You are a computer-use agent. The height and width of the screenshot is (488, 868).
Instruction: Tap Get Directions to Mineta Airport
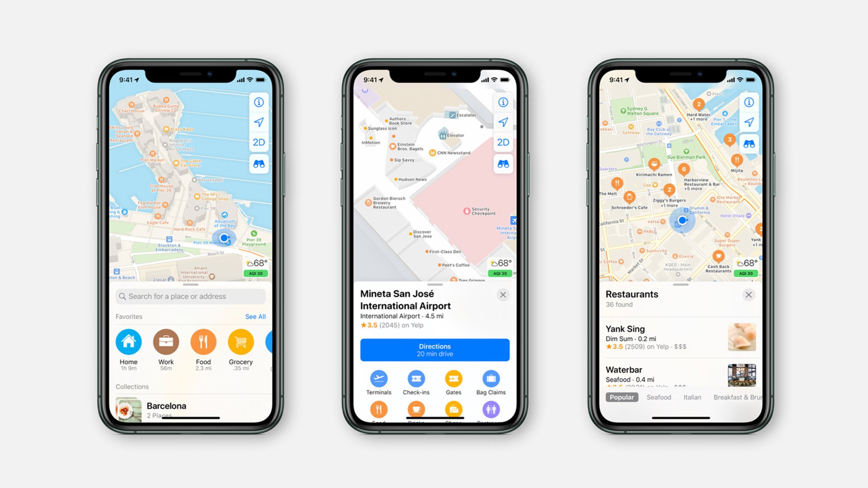click(x=433, y=349)
